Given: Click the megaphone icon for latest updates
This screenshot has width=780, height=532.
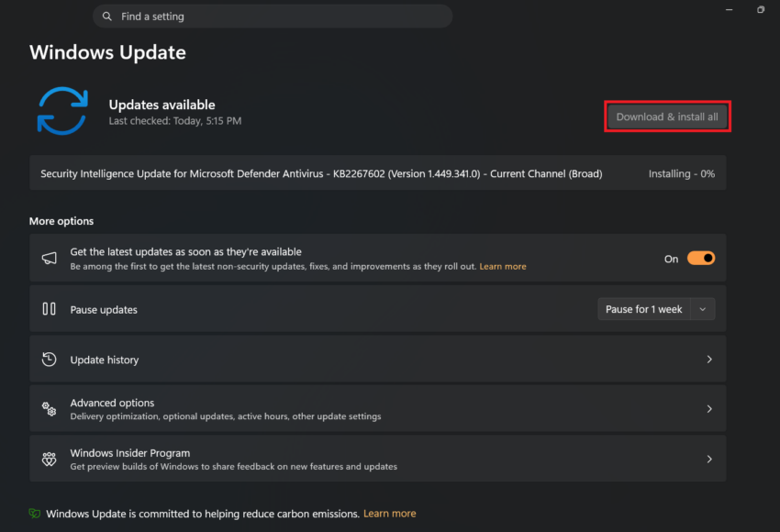Looking at the screenshot, I should 49,258.
